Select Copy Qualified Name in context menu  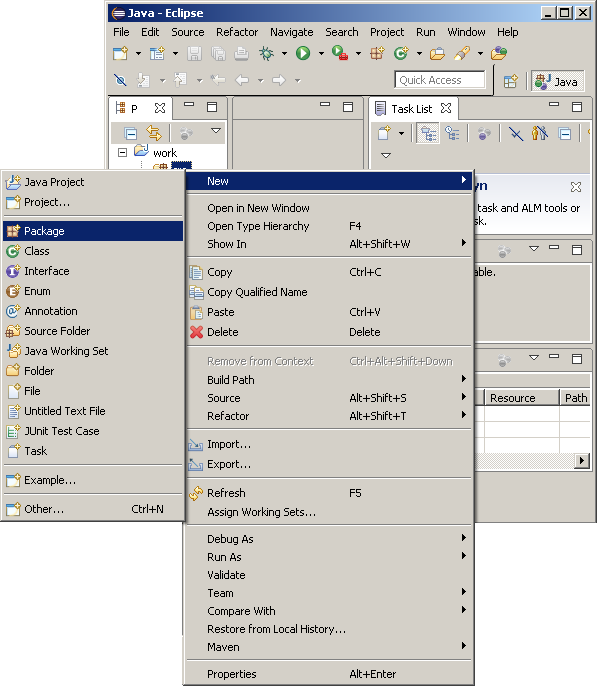330,292
